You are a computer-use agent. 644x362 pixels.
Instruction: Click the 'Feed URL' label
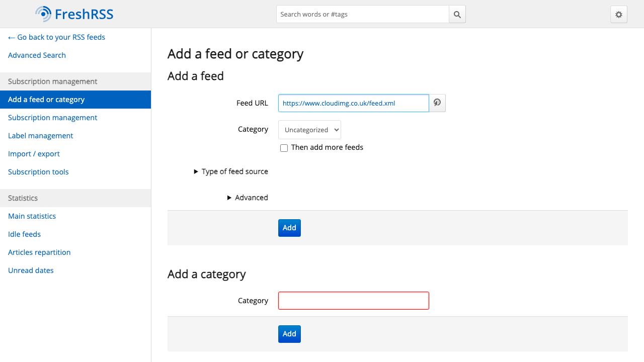pyautogui.click(x=252, y=103)
